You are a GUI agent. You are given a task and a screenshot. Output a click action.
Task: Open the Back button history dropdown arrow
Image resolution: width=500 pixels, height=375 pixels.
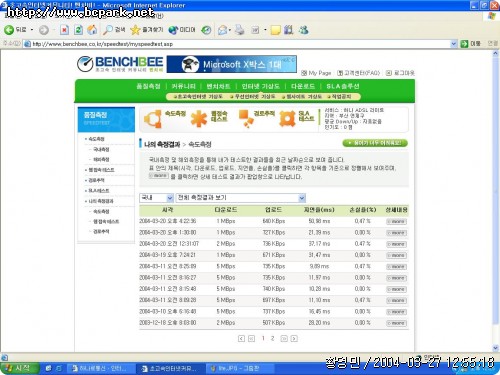click(32, 30)
